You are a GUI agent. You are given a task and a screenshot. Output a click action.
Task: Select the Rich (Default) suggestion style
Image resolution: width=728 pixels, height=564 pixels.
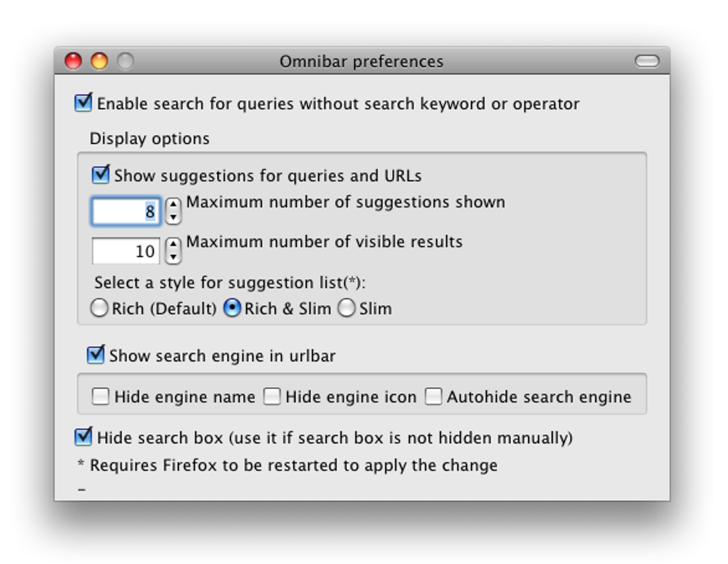[x=100, y=308]
